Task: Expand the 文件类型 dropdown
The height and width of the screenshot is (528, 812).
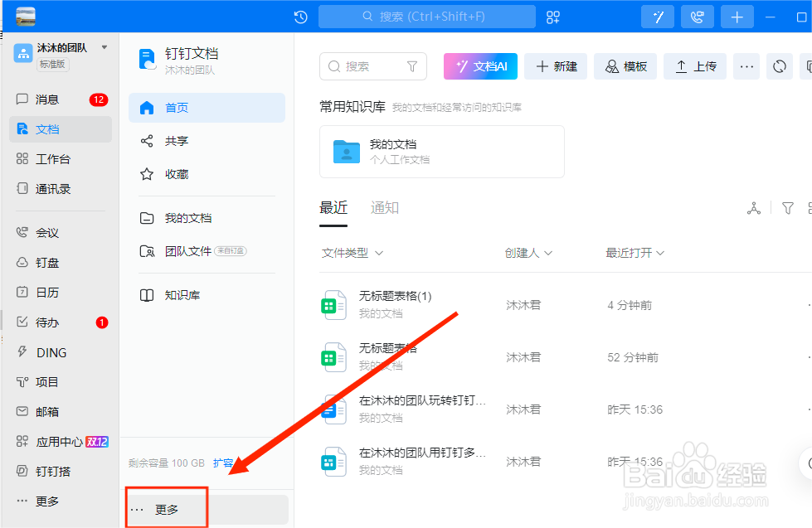Action: click(353, 253)
